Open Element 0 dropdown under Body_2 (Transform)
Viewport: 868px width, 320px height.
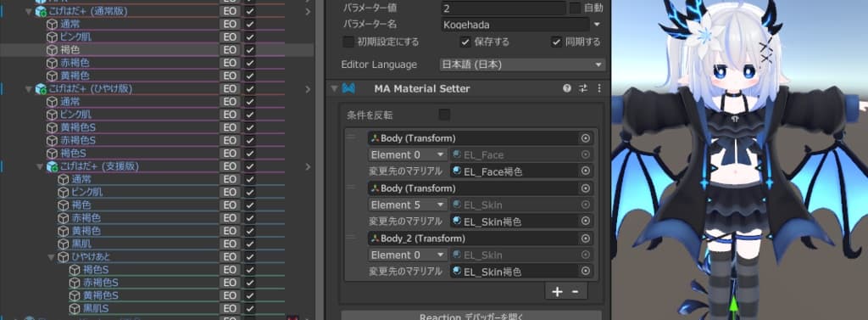click(408, 255)
